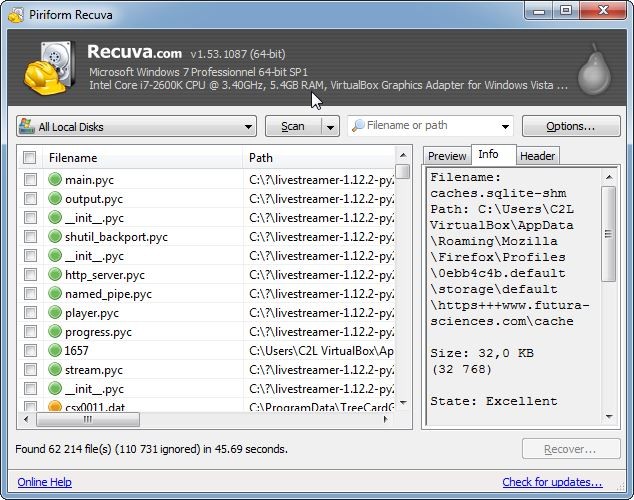Switch to the Info tab
This screenshot has height=500, width=634.
(x=493, y=154)
